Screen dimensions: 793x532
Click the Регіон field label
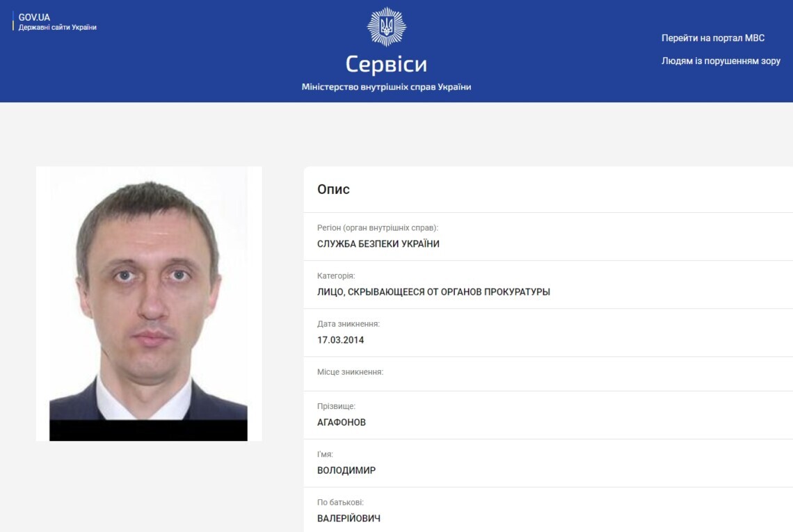tap(378, 227)
